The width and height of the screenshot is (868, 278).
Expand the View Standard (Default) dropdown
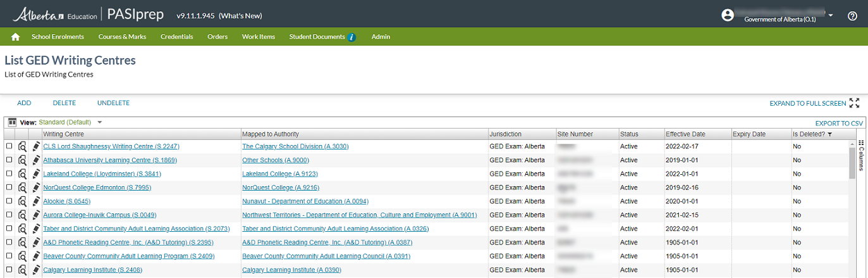click(100, 122)
